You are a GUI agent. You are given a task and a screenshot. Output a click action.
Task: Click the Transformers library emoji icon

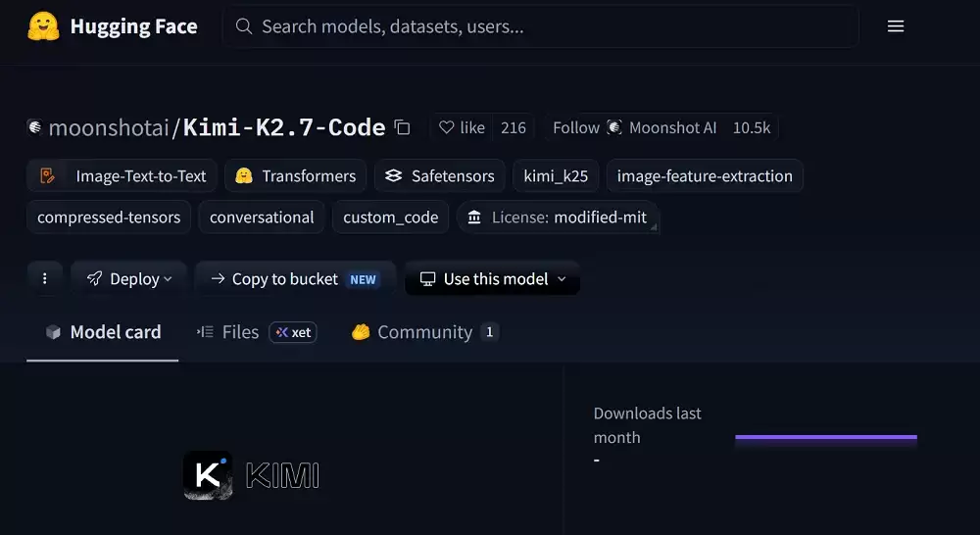(x=244, y=175)
